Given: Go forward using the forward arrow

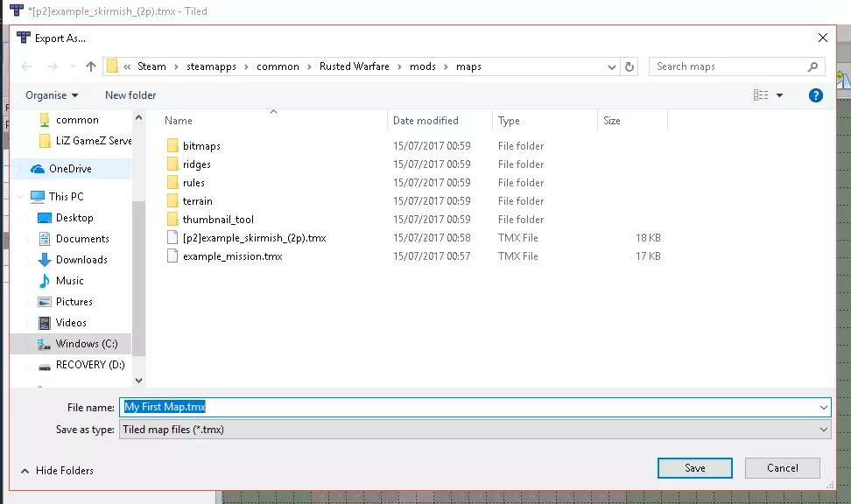Looking at the screenshot, I should click(53, 66).
